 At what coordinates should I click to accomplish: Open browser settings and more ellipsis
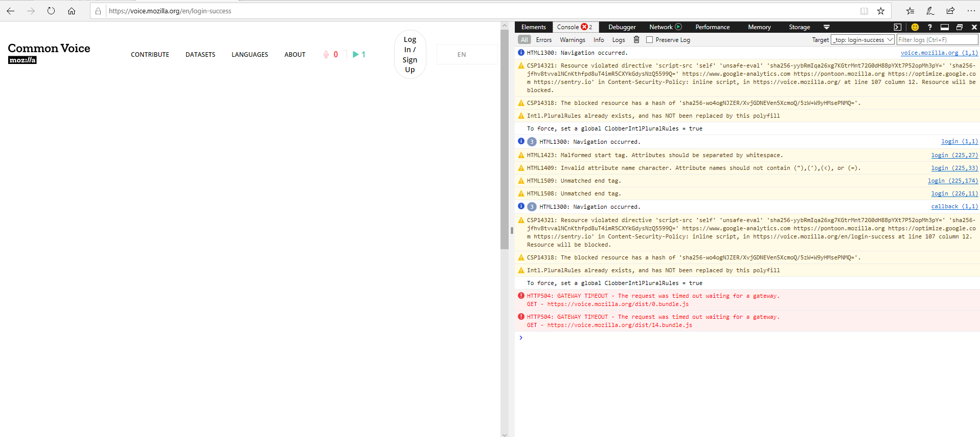pos(971,11)
